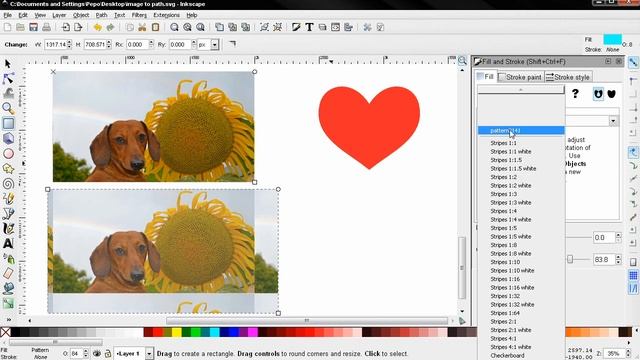Image resolution: width=640 pixels, height=360 pixels.
Task: Select the Ellipse tool
Action: tap(8, 153)
